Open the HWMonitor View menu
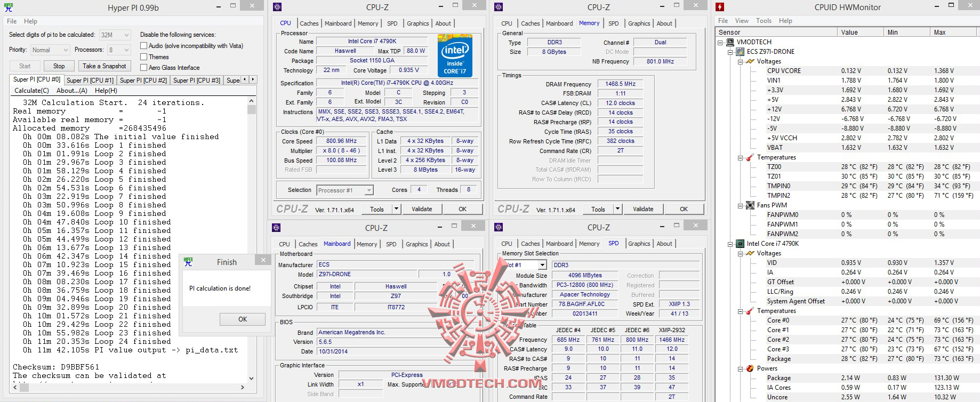Viewport: 980px width, 402px height. point(742,21)
